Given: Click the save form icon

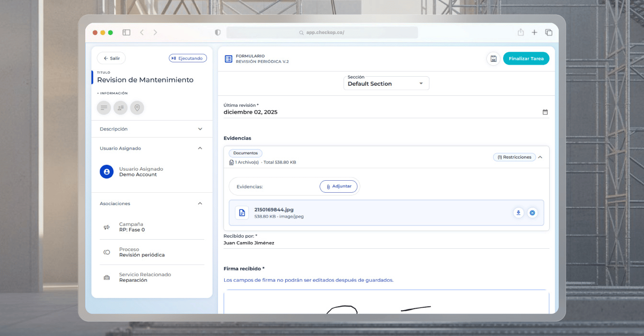Looking at the screenshot, I should pyautogui.click(x=493, y=58).
